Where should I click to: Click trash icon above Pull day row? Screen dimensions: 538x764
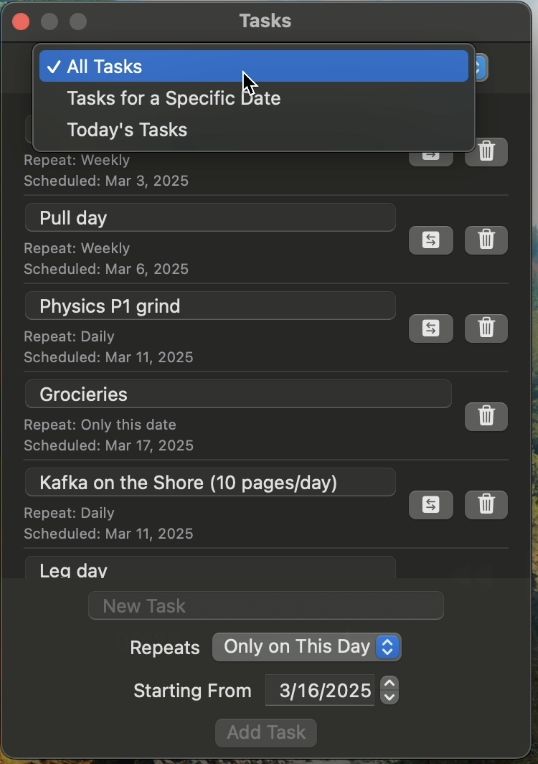point(486,152)
